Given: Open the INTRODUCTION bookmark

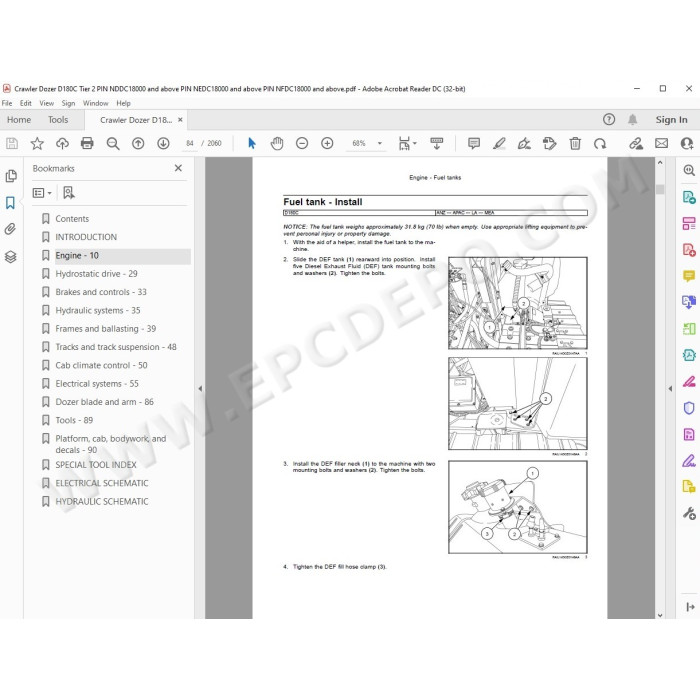Looking at the screenshot, I should 86,237.
